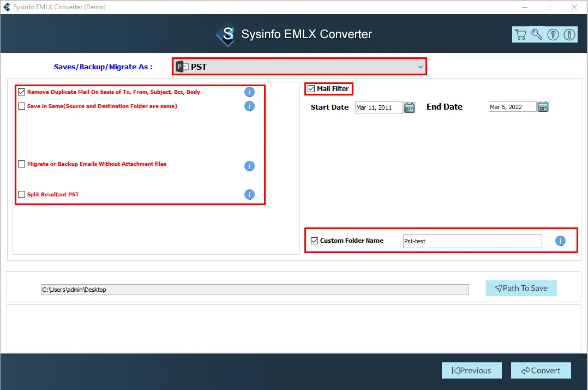Enable Migrate Emails Without Attachment files
The image size is (588, 390).
[22, 164]
